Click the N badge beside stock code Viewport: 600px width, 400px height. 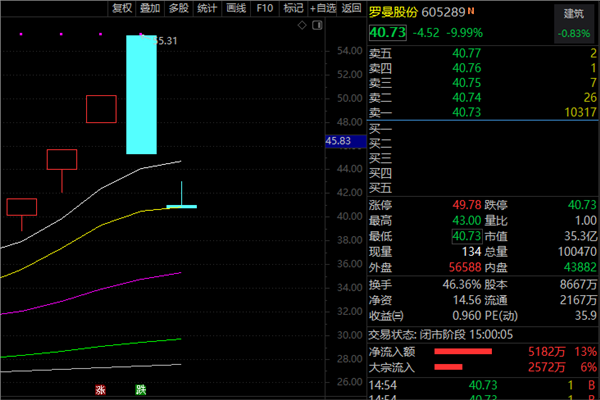[x=469, y=11]
